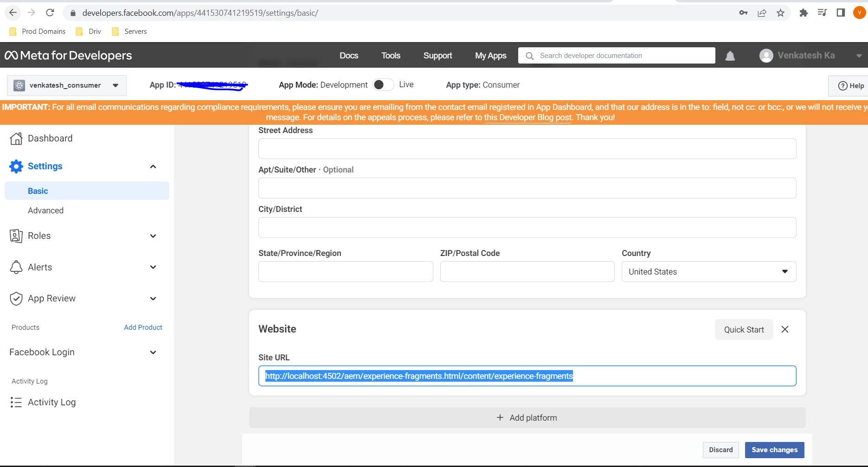Viewport: 868px width, 467px height.
Task: Discard the unsaved changes
Action: point(720,450)
